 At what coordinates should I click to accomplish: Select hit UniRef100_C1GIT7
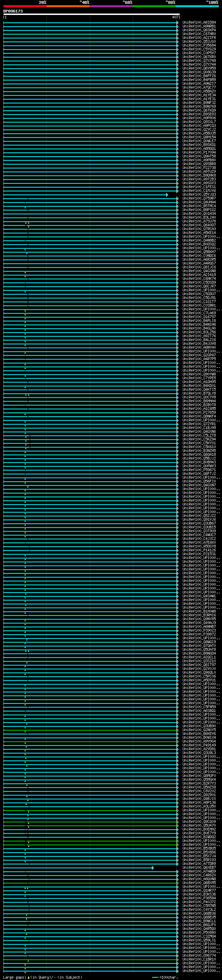pos(199,301)
